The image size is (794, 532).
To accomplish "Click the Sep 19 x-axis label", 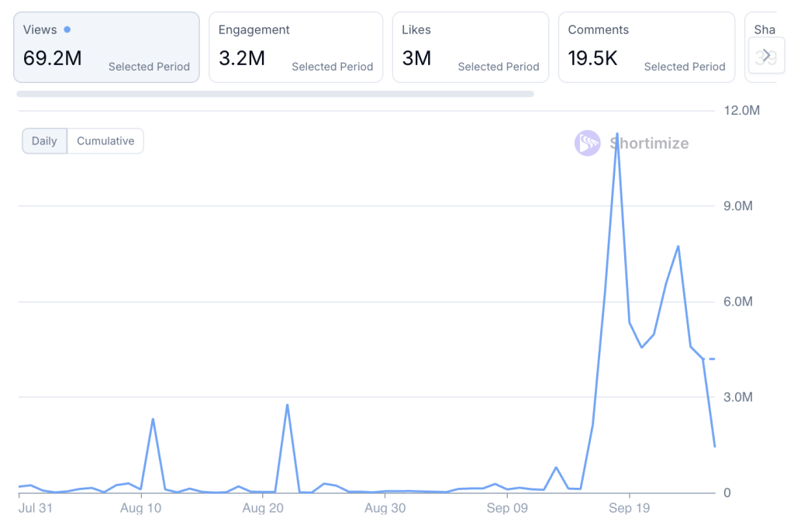I will 630,509.
